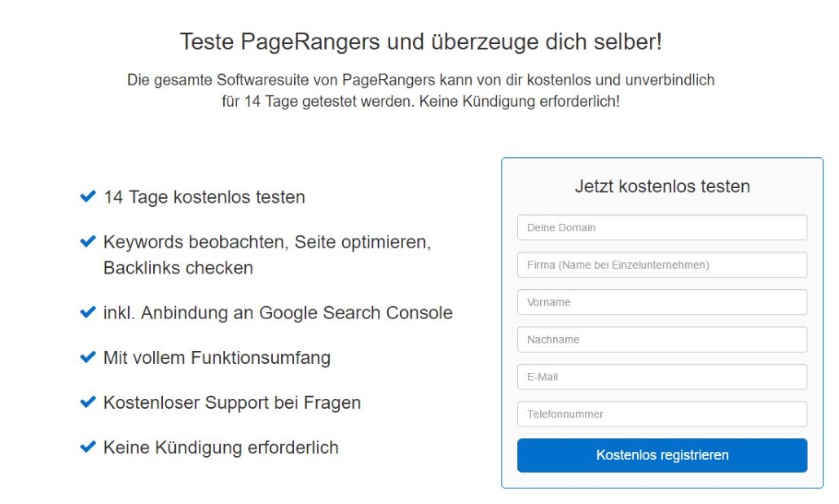839x504 pixels.
Task: Select the Firma name input field
Action: pos(661,265)
